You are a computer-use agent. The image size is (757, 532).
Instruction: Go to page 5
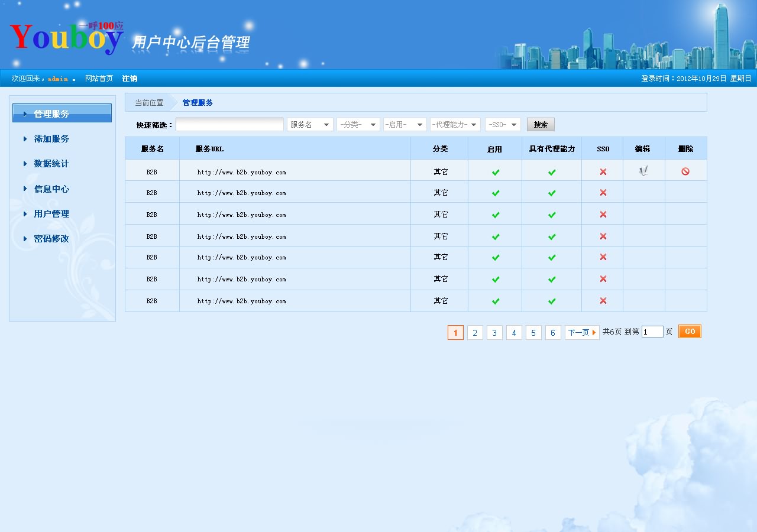533,333
